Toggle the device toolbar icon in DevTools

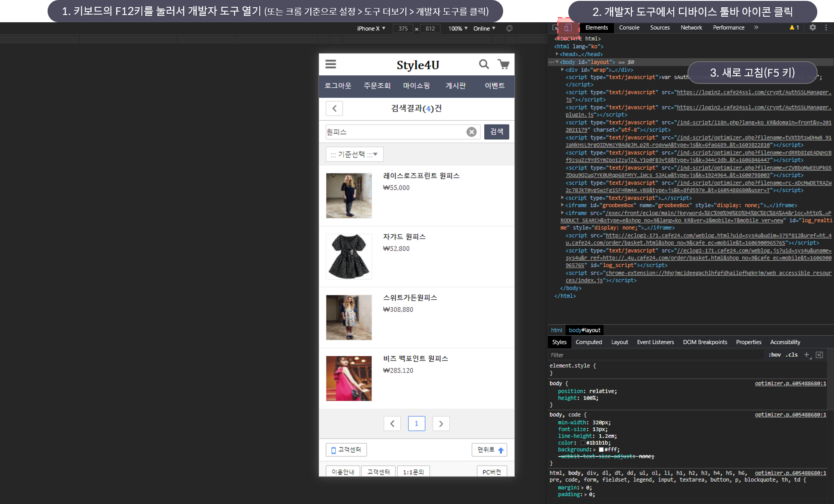coord(567,28)
